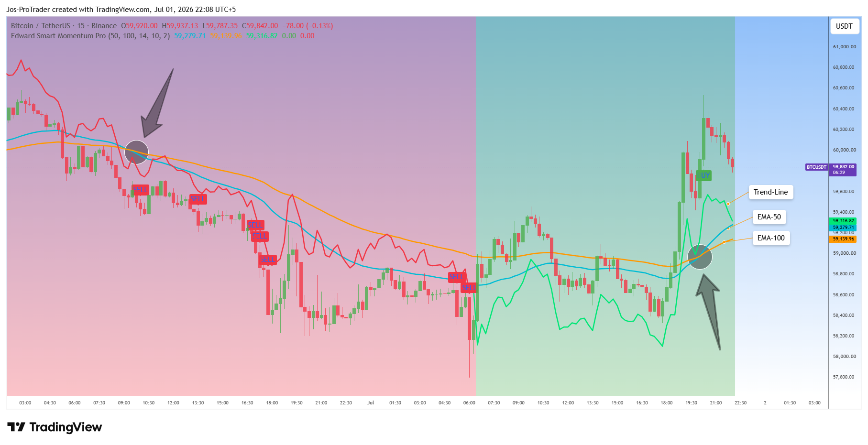Click the 61,000.00 price axis label
This screenshot has height=445, width=868.
(844, 47)
